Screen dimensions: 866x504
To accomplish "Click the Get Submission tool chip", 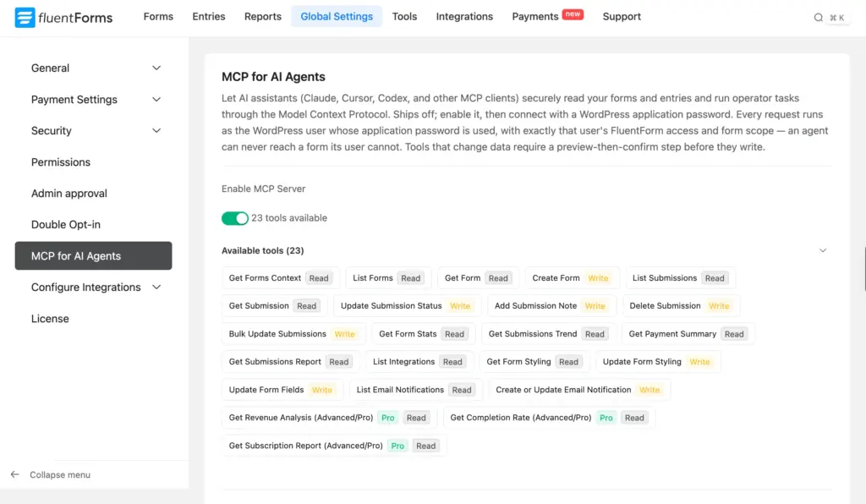I will tap(274, 306).
